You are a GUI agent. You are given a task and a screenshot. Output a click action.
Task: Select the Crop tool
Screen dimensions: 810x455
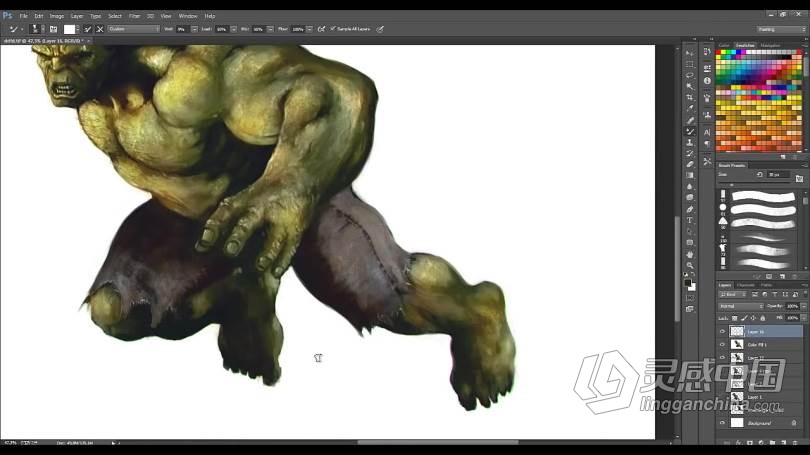point(690,97)
